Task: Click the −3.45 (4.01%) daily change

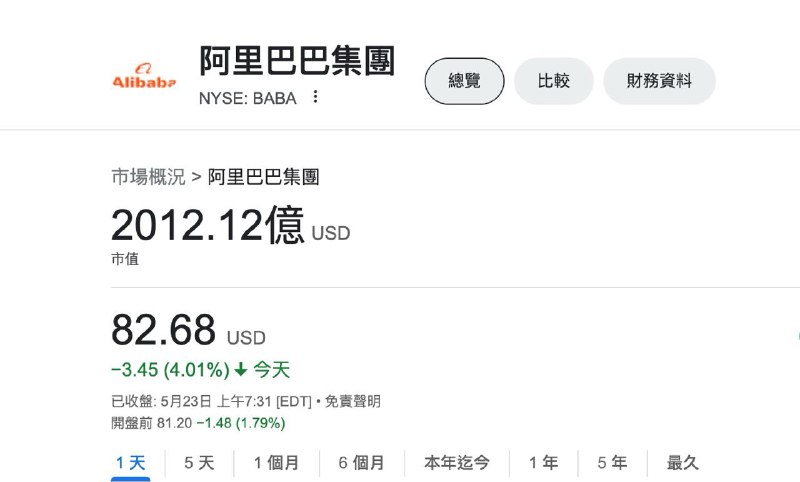Action: (x=170, y=369)
